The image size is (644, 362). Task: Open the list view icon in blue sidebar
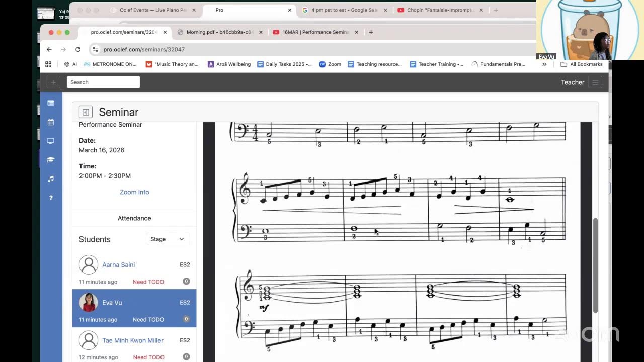click(51, 103)
